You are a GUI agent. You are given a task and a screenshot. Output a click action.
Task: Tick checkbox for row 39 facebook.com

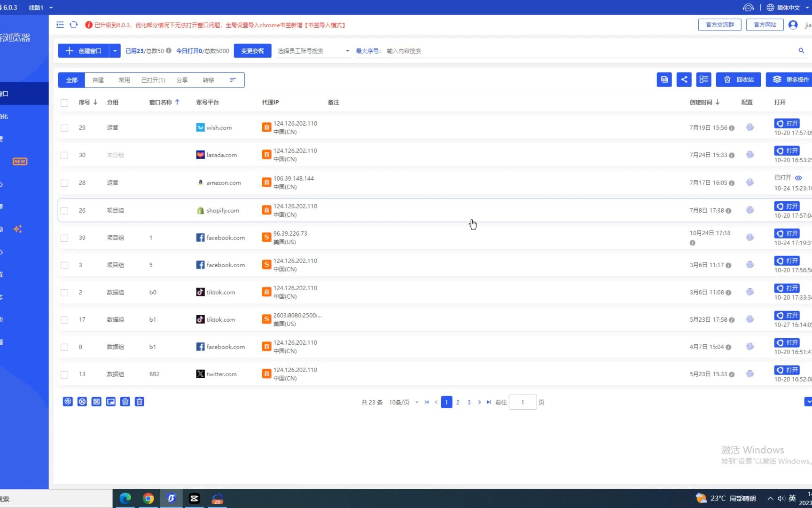[64, 238]
